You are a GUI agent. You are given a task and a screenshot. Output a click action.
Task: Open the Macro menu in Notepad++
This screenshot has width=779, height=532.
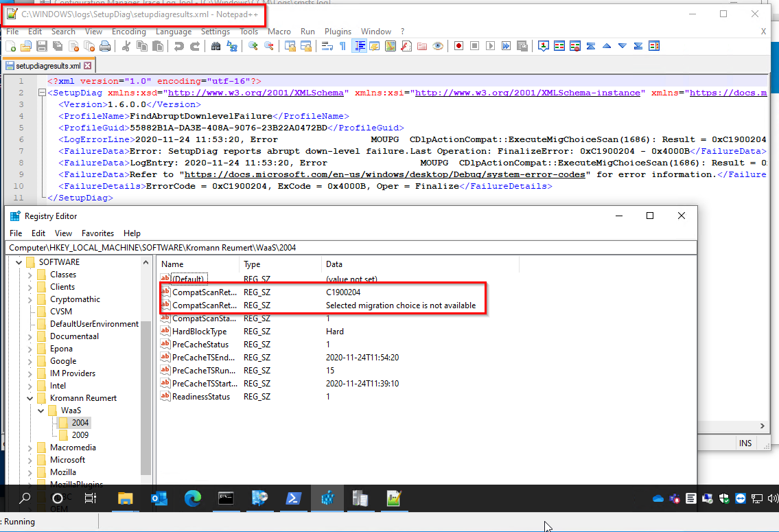pyautogui.click(x=279, y=32)
